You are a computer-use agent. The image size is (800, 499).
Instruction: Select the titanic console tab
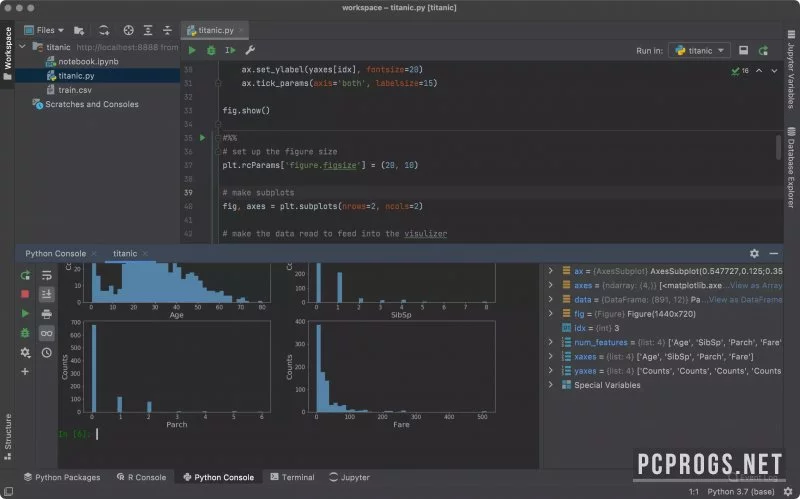click(x=125, y=254)
